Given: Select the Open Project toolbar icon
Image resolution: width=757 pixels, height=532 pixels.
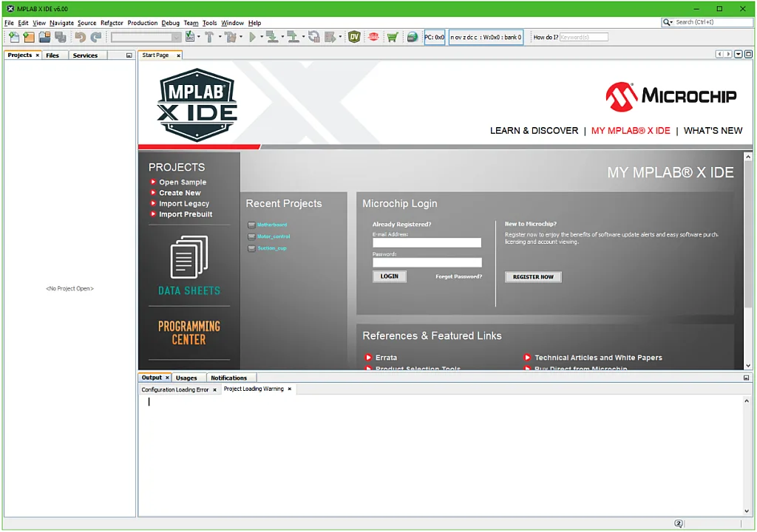Looking at the screenshot, I should [x=44, y=36].
